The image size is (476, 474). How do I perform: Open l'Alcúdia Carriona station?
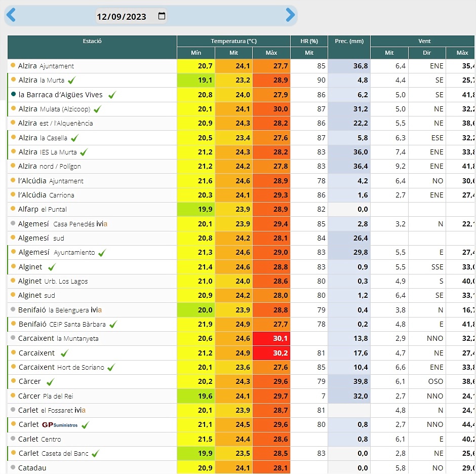click(46, 195)
